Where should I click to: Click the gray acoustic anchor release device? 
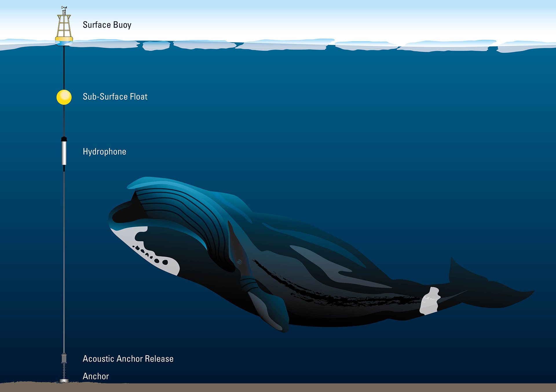64,358
